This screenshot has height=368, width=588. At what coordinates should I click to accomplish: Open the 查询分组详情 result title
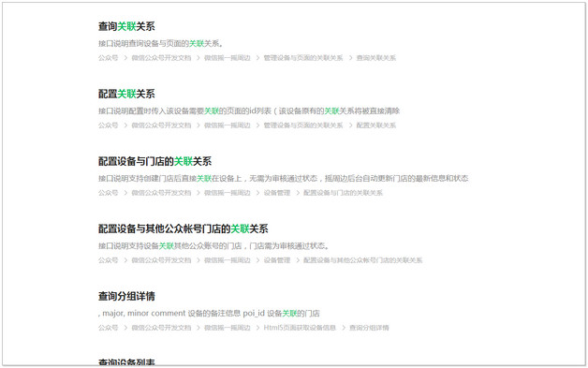coord(126,296)
